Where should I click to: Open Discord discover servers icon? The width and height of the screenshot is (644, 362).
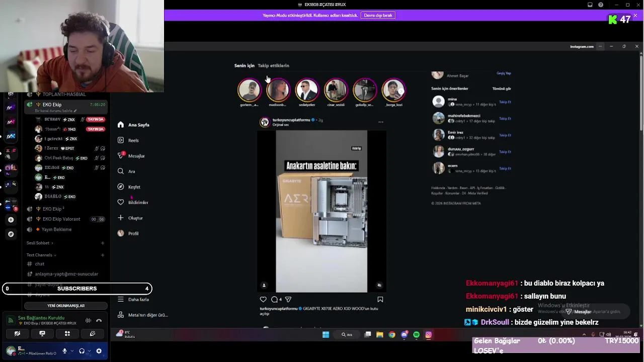(11, 234)
